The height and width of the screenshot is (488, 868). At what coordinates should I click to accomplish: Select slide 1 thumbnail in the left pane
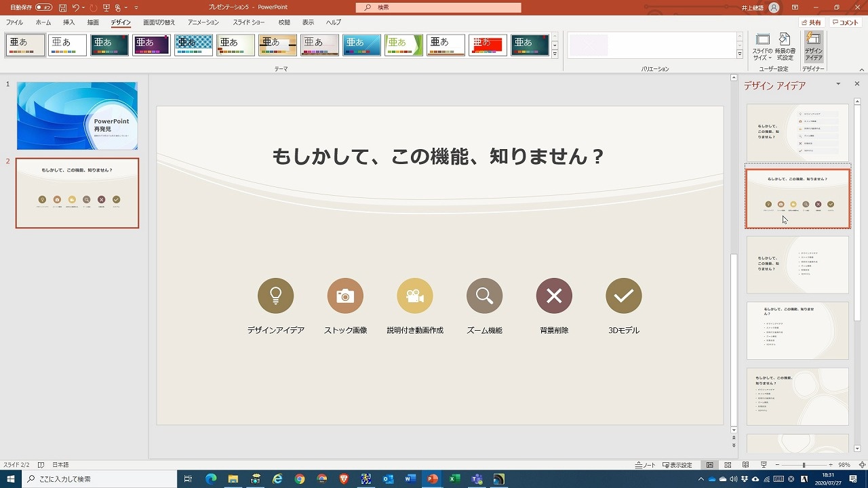pyautogui.click(x=77, y=115)
